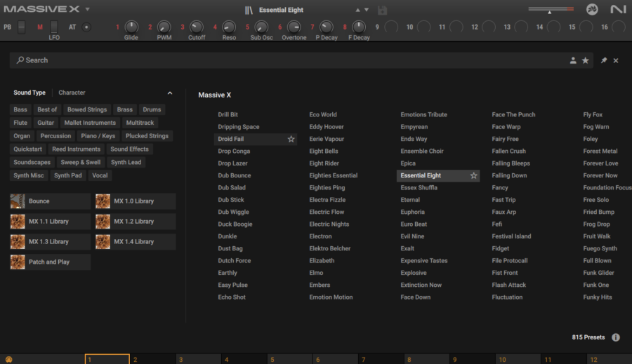Toggle the Bass sound type tag

click(x=20, y=109)
